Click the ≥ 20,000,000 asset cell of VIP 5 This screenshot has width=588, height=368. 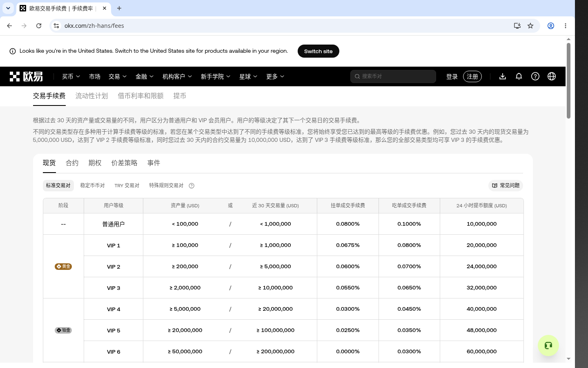pos(185,330)
